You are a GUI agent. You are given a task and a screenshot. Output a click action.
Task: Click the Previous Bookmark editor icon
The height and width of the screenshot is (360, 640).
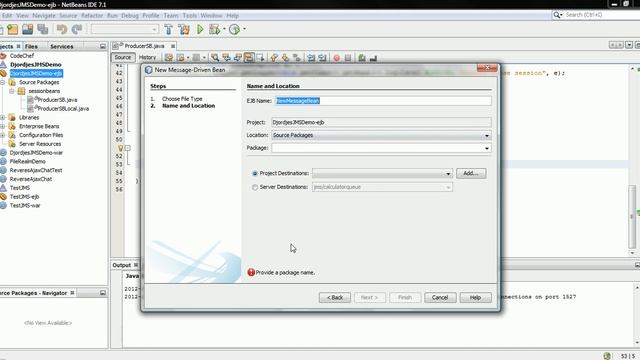pyautogui.click(x=274, y=58)
